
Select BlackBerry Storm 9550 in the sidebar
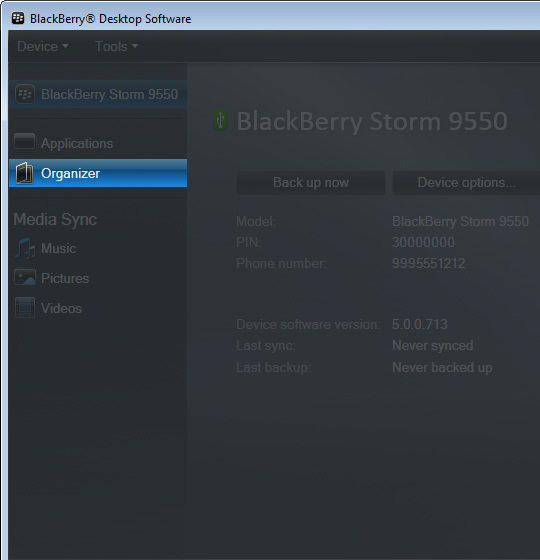click(98, 94)
